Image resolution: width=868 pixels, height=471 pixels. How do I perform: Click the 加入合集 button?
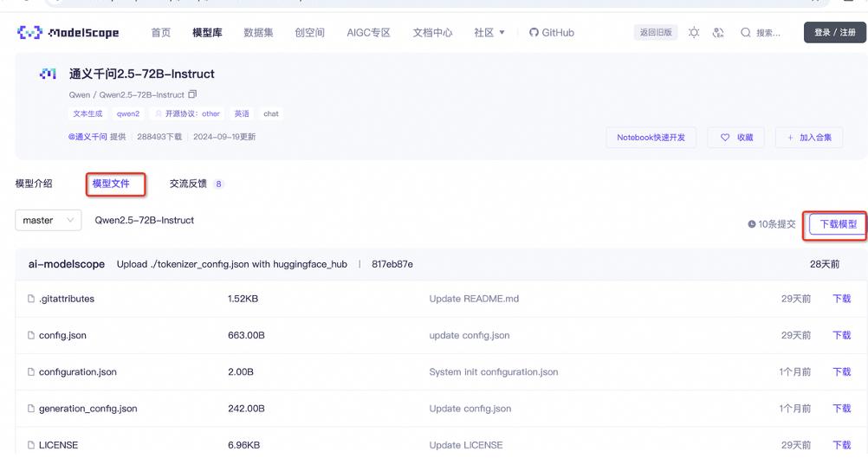[809, 138]
